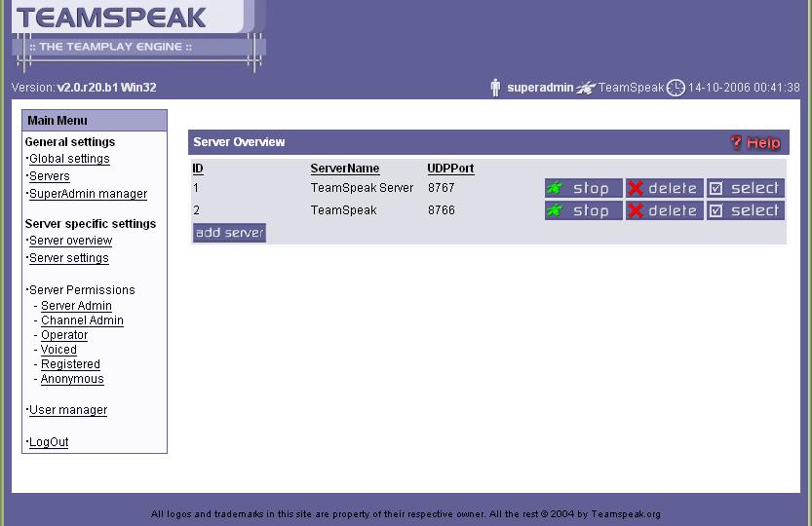Click the TeamSpeak logo banner
812x526 pixels.
point(138,34)
